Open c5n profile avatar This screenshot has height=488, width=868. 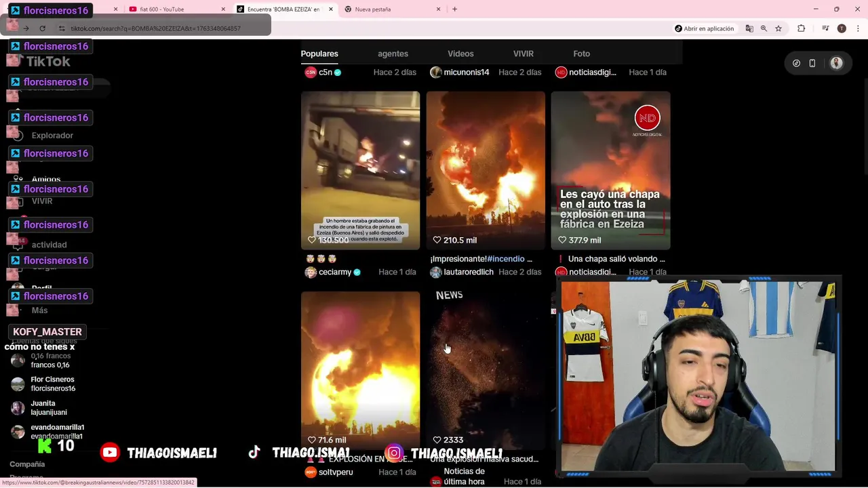point(311,72)
